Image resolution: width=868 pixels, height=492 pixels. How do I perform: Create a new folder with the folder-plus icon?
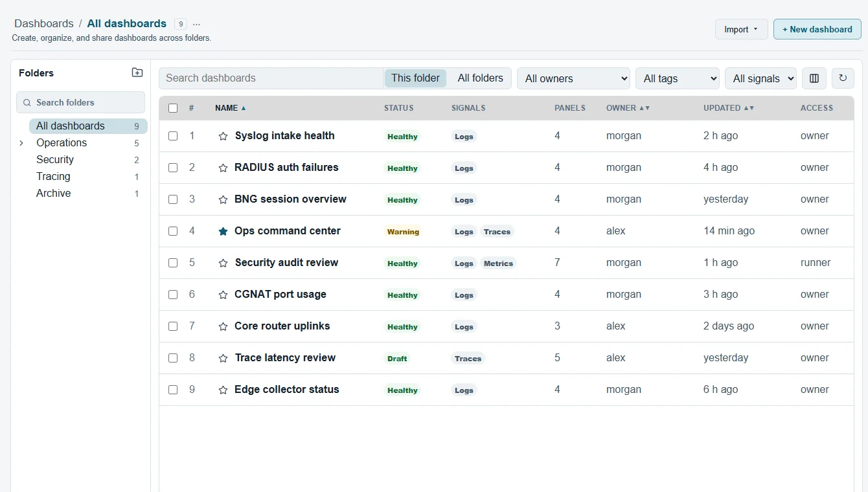tap(137, 73)
